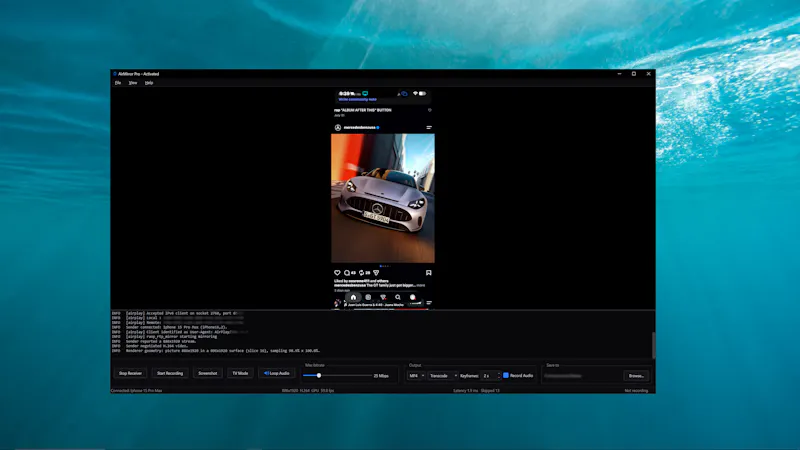Click the mercedesbenzusa username
This screenshot has height=450, width=800.
[x=360, y=128]
